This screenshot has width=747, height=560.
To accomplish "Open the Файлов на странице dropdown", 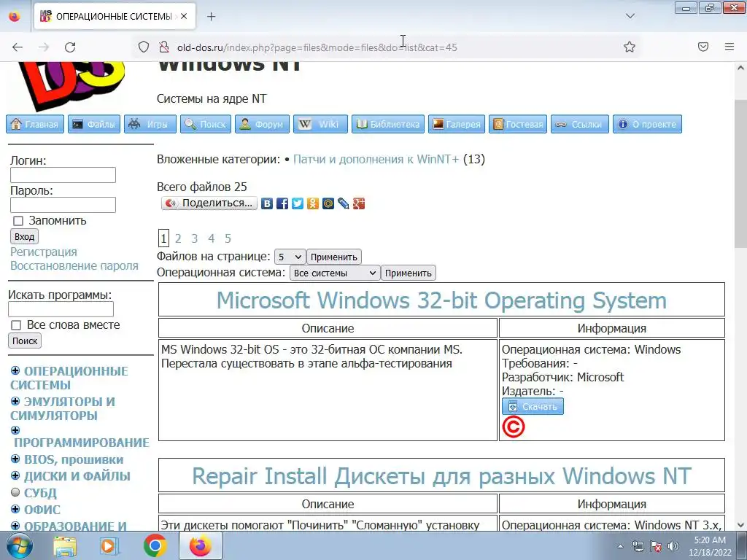I will click(290, 257).
